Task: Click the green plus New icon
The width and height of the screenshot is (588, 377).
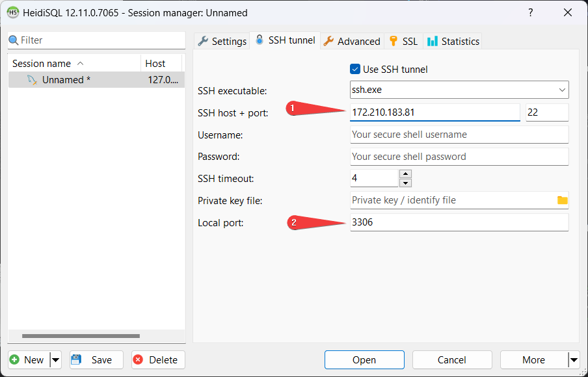Action: [15, 359]
